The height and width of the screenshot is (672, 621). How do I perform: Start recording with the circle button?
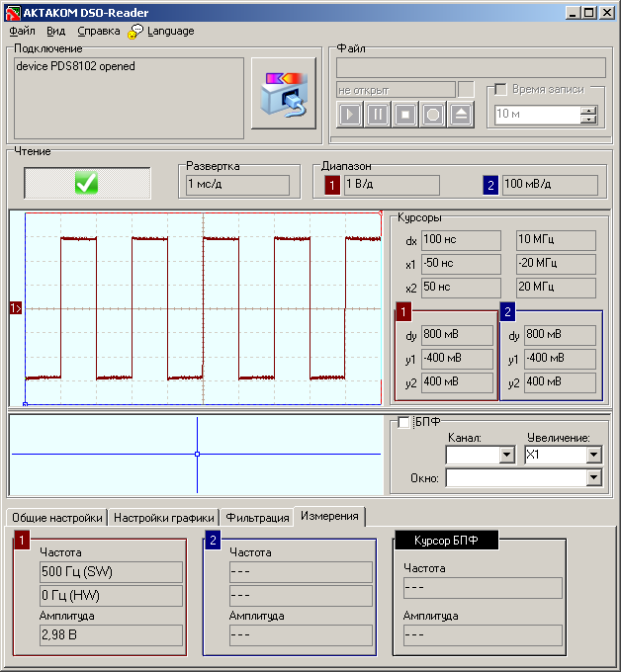[433, 115]
